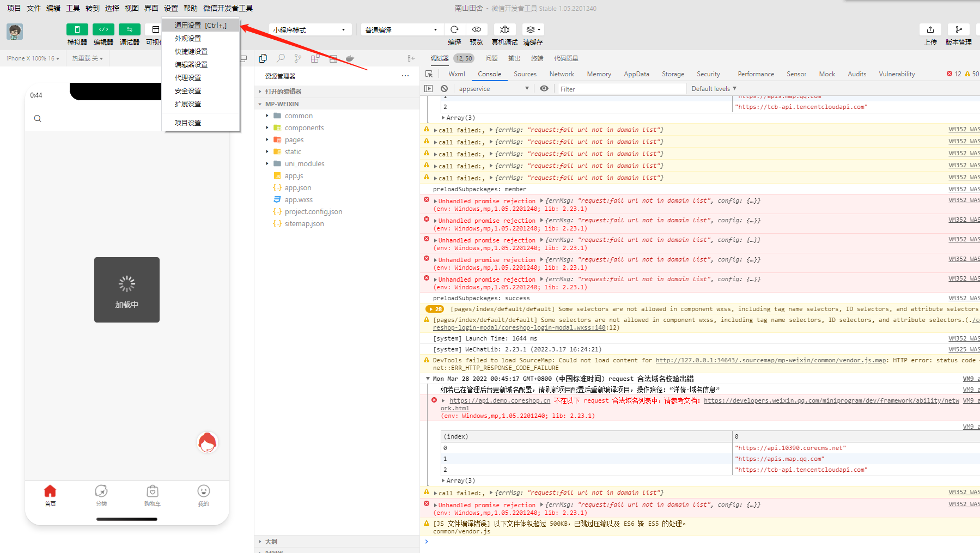980x553 pixels.
Task: Toggle the 调试器 debugger panel button
Action: coord(130,29)
